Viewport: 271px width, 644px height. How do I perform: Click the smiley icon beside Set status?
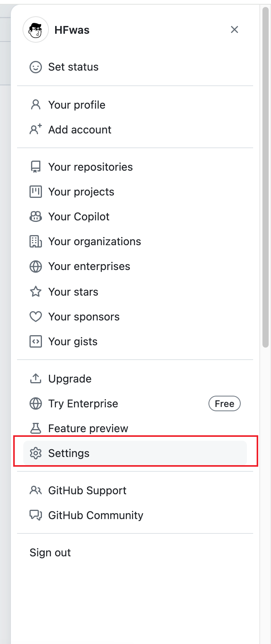[36, 67]
